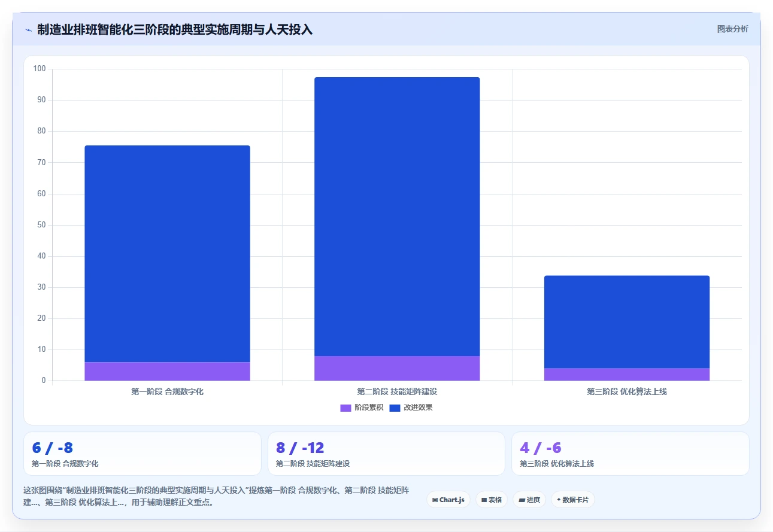This screenshot has width=773, height=532.
Task: Click x-axis label 第二阶段 技能矩阵建设
Action: (x=397, y=391)
